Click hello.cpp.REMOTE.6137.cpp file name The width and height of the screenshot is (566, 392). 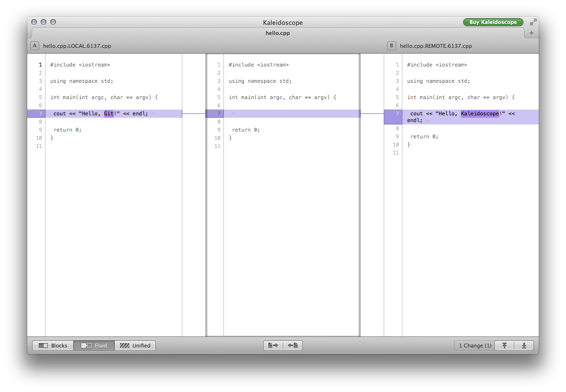pyautogui.click(x=436, y=46)
